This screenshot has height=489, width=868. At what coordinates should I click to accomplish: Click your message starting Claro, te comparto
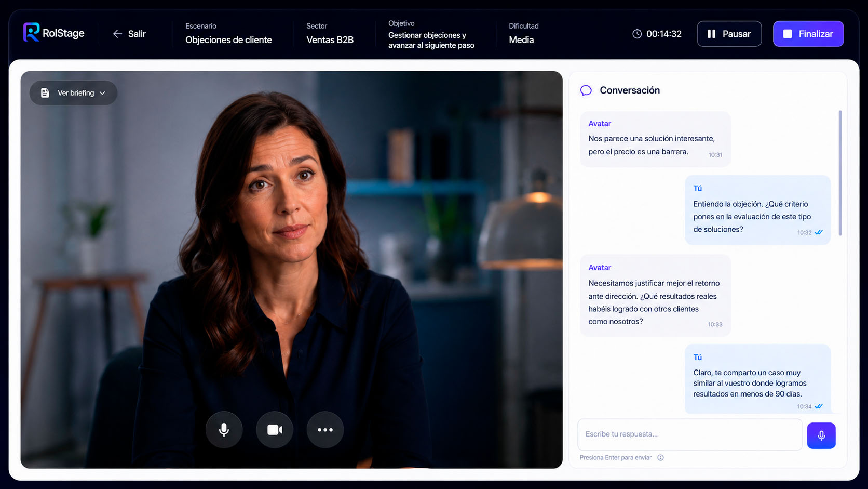tap(757, 379)
